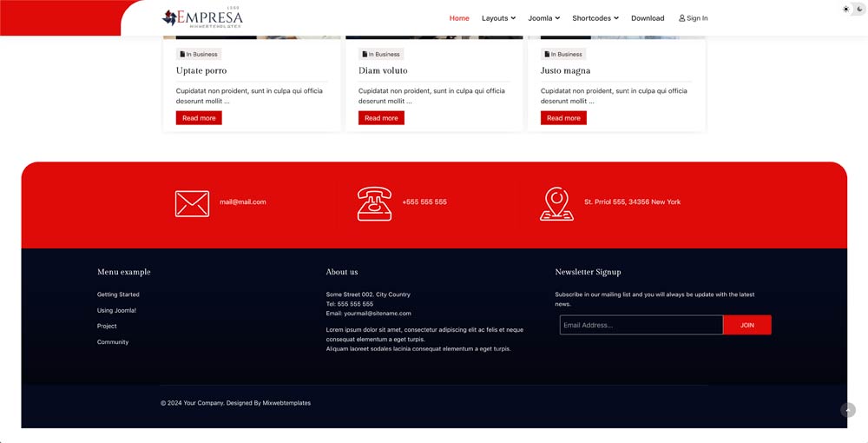This screenshot has width=868, height=443.
Task: Open the Download menu item
Action: point(648,18)
